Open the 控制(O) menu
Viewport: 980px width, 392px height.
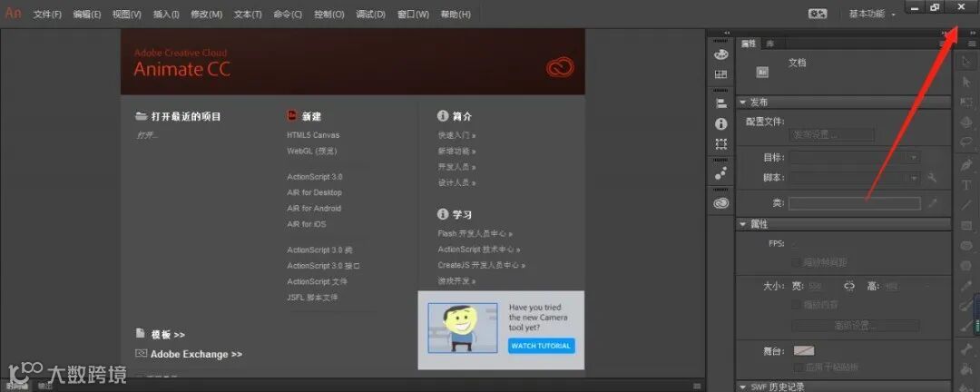pyautogui.click(x=328, y=14)
